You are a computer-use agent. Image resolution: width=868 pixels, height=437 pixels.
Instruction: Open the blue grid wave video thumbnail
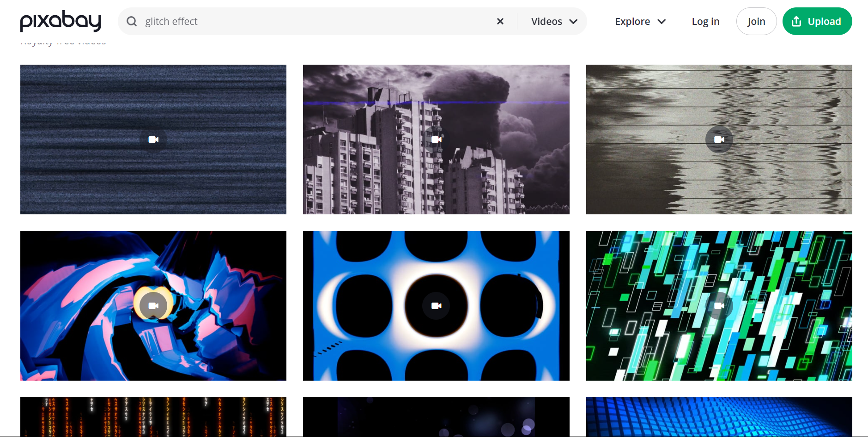[x=719, y=417]
